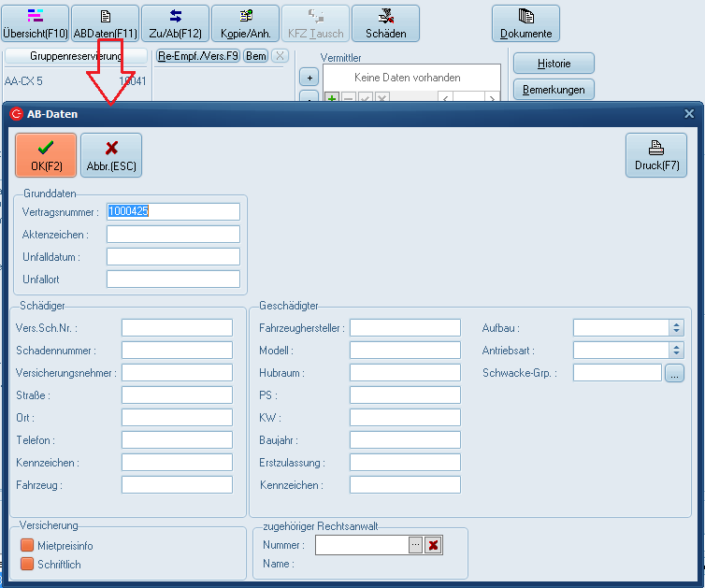Open Schwacke-Grp. lookup ellipsis button
Image resolution: width=705 pixels, height=588 pixels.
(x=674, y=373)
